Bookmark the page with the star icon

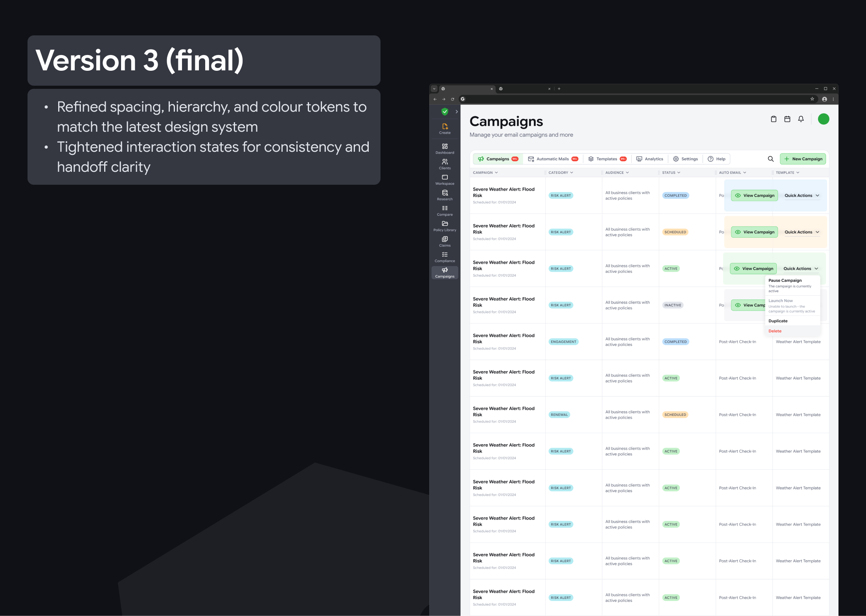(x=812, y=99)
